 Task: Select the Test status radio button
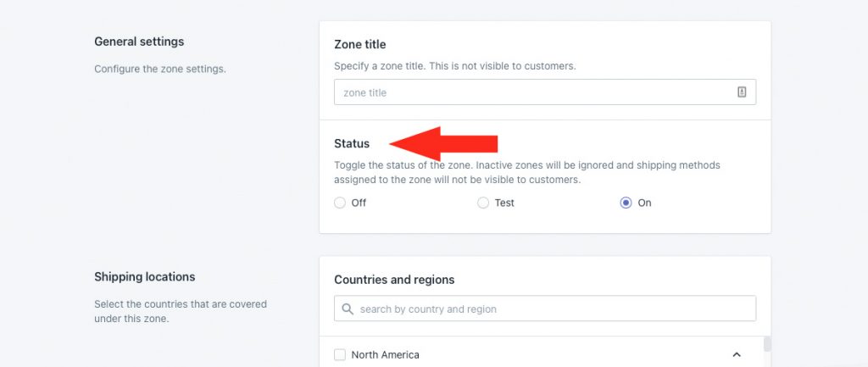click(x=483, y=203)
